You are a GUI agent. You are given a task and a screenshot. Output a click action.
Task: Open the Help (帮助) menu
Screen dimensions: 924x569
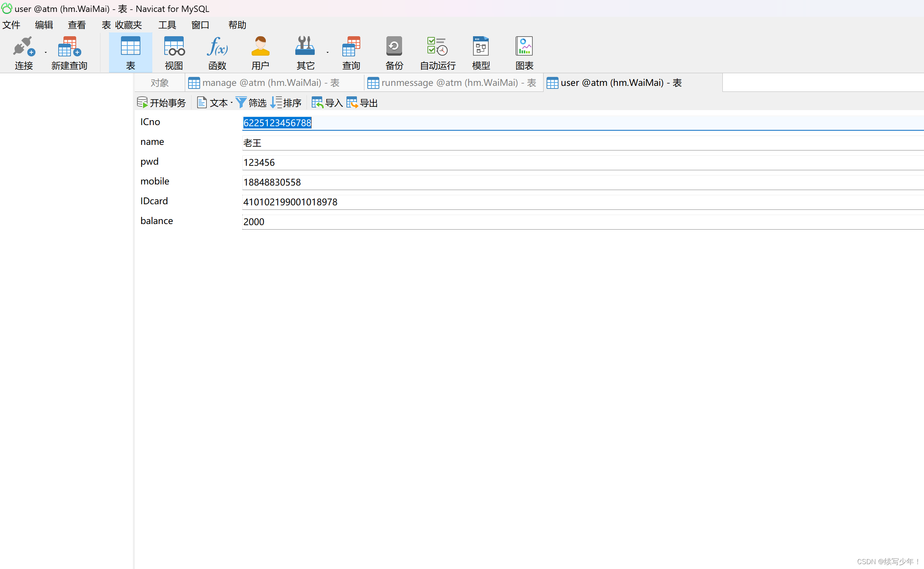pos(237,25)
